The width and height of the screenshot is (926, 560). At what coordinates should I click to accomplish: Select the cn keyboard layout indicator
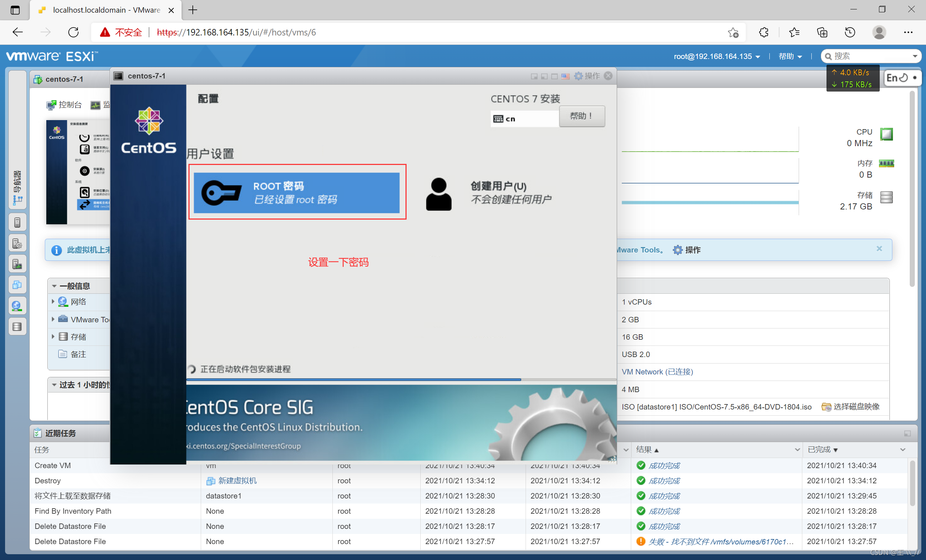point(524,119)
